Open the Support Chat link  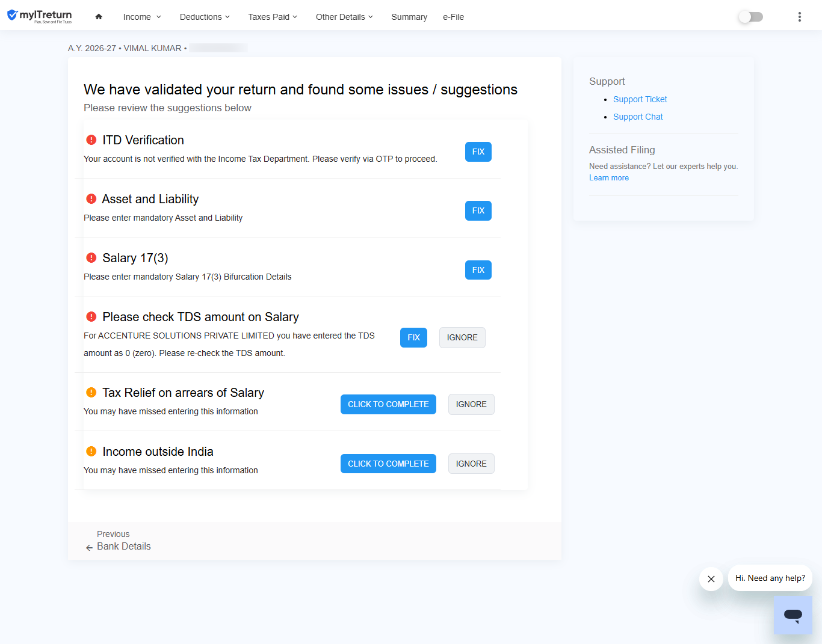tap(638, 117)
